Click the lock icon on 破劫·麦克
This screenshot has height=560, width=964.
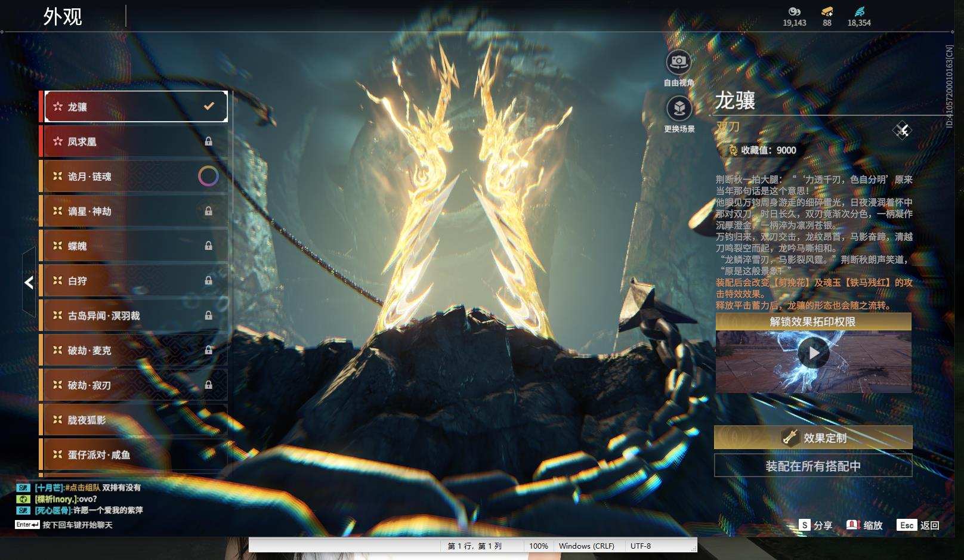tap(208, 350)
